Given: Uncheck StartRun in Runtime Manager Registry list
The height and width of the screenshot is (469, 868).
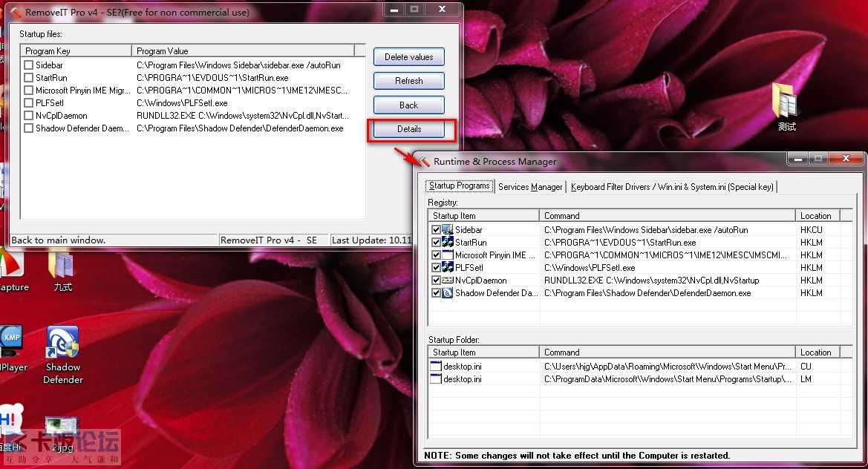Looking at the screenshot, I should (x=436, y=242).
